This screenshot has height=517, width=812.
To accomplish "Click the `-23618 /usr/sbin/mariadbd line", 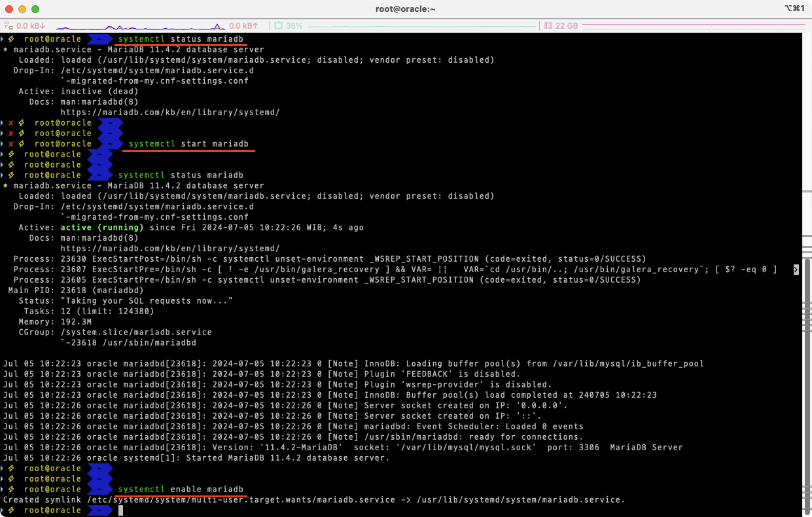I will 128,343.
